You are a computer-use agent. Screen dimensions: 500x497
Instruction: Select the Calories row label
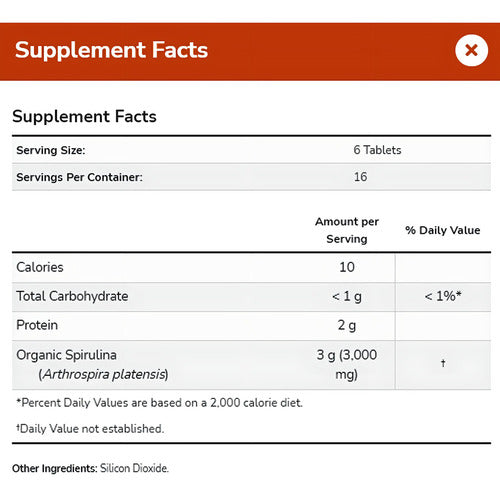click(40, 267)
